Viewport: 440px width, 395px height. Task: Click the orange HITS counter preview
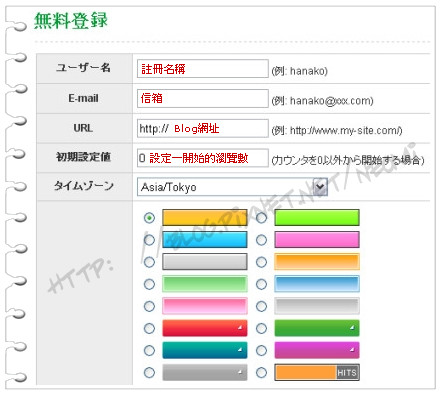pyautogui.click(x=317, y=372)
